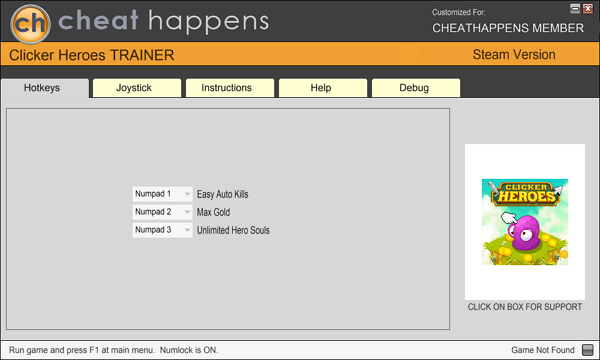
Task: Open the Instructions tab
Action: pos(230,88)
